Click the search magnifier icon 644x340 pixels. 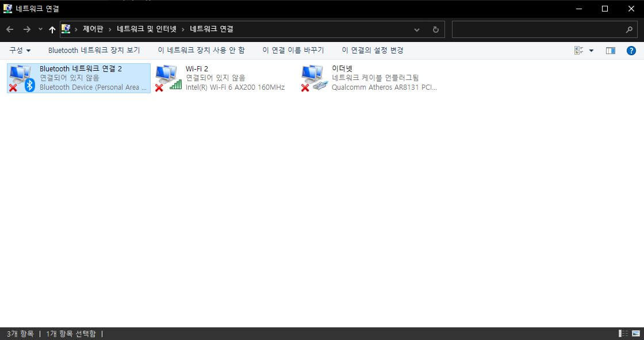(x=630, y=29)
